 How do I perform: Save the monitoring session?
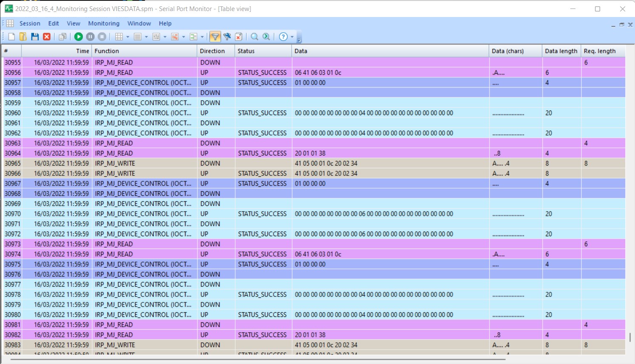point(35,37)
